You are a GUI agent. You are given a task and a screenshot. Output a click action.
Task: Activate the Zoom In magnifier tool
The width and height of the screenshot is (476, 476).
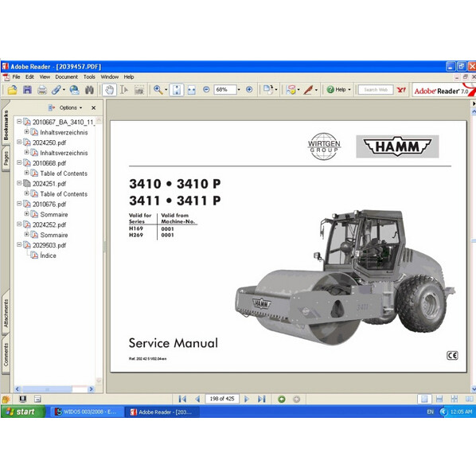pyautogui.click(x=158, y=90)
